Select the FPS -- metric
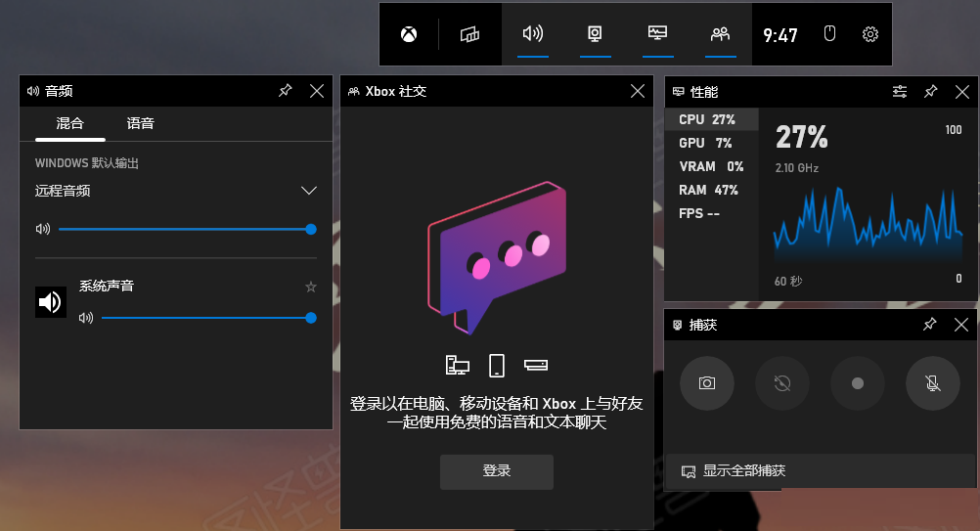This screenshot has width=980, height=531. pyautogui.click(x=711, y=213)
